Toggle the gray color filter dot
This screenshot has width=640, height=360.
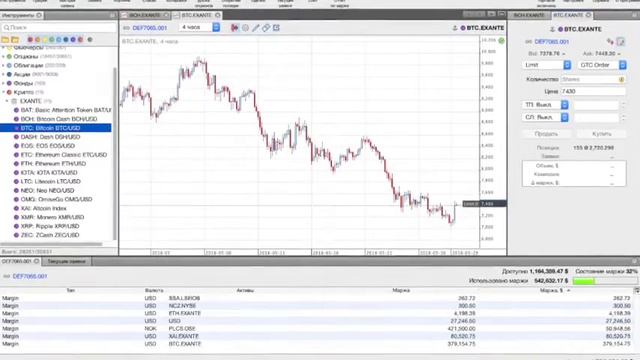(x=90, y=40)
